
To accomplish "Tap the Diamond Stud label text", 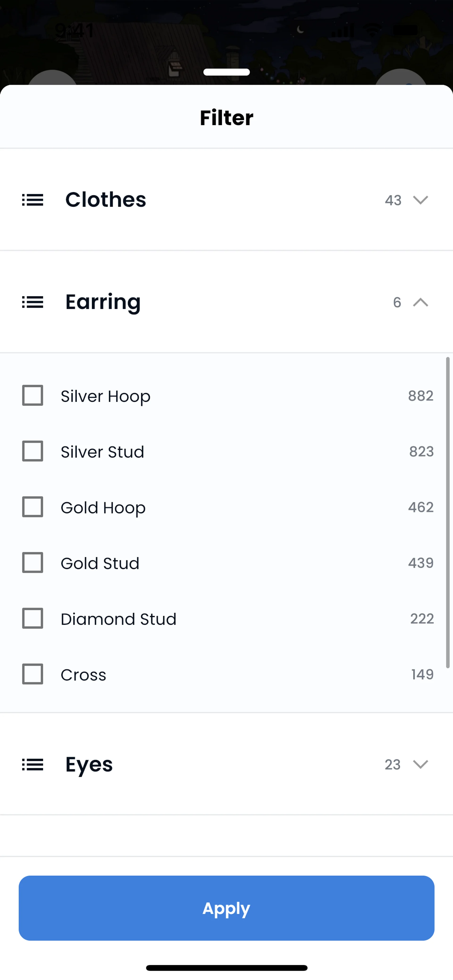I will [x=118, y=619].
